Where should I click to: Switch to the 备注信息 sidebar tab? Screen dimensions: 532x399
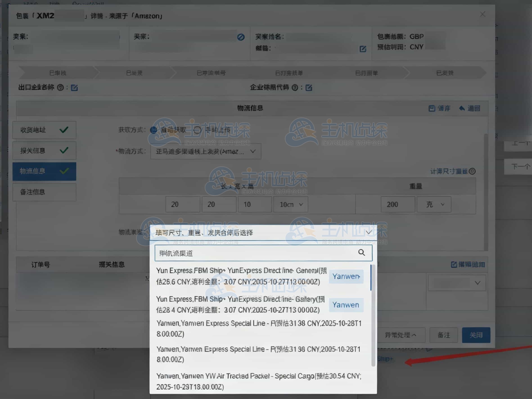point(44,192)
